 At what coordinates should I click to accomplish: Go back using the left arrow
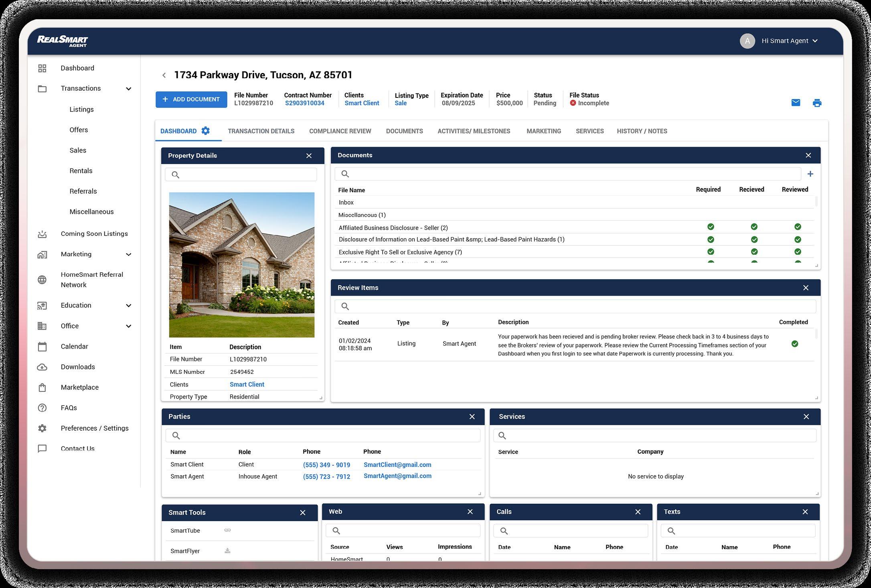tap(164, 75)
